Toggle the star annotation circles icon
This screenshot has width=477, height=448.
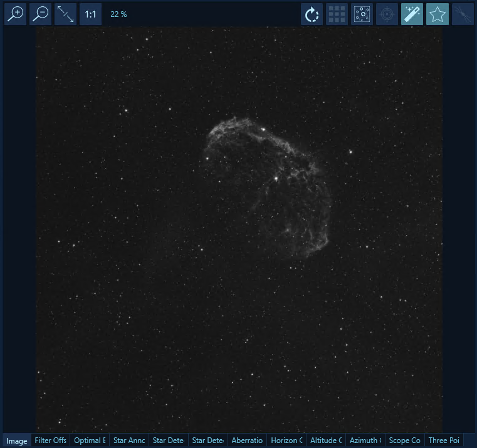tap(362, 14)
